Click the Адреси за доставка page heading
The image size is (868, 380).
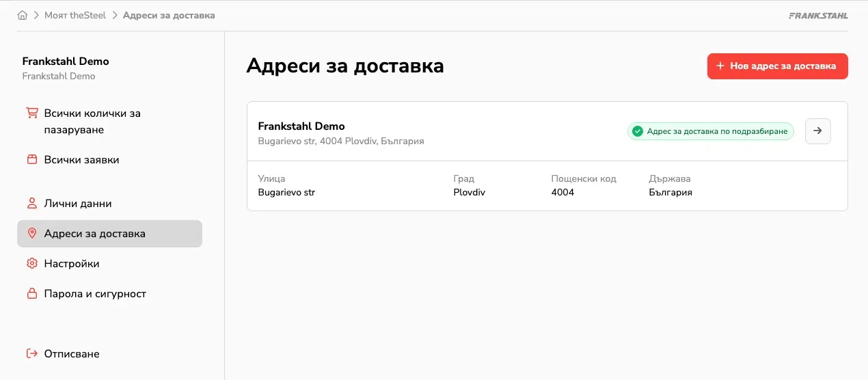[345, 66]
